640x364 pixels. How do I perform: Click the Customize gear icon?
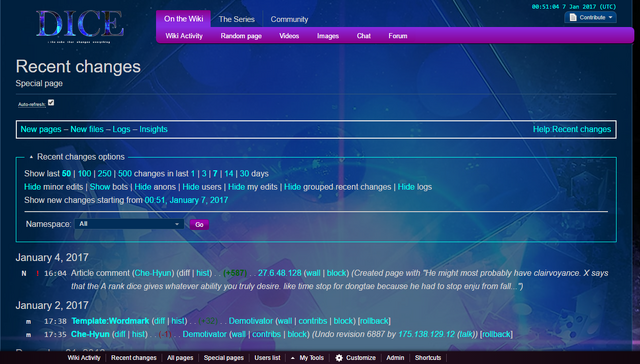[x=339, y=358]
